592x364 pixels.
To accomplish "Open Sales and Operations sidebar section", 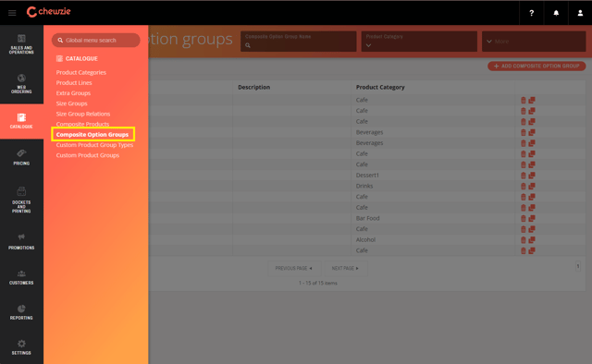I will pyautogui.click(x=21, y=44).
